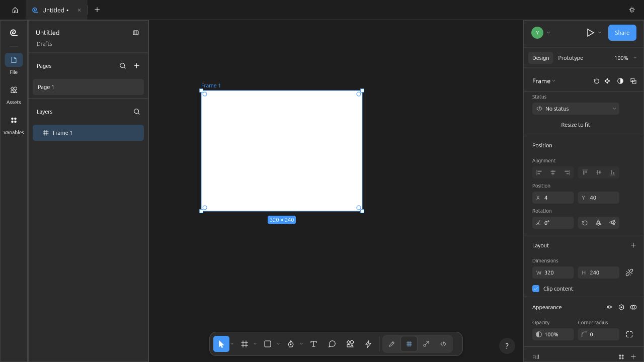Toggle individual corner radius icon
644x362 pixels.
coord(629,334)
